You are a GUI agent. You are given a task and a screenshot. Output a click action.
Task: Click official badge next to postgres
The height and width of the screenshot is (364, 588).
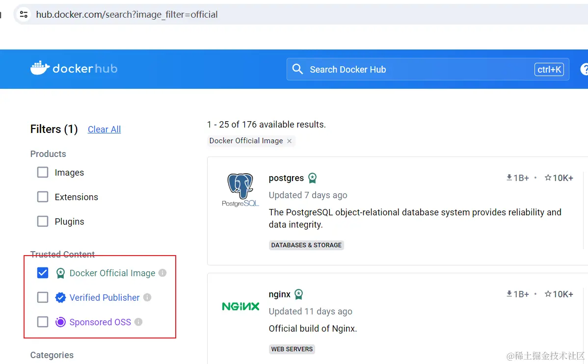[312, 178]
